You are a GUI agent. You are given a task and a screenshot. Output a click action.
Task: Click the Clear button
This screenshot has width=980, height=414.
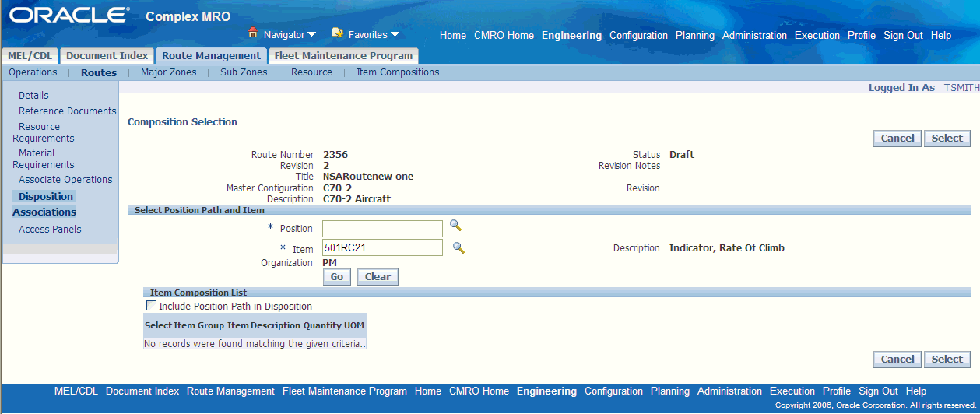tap(378, 276)
